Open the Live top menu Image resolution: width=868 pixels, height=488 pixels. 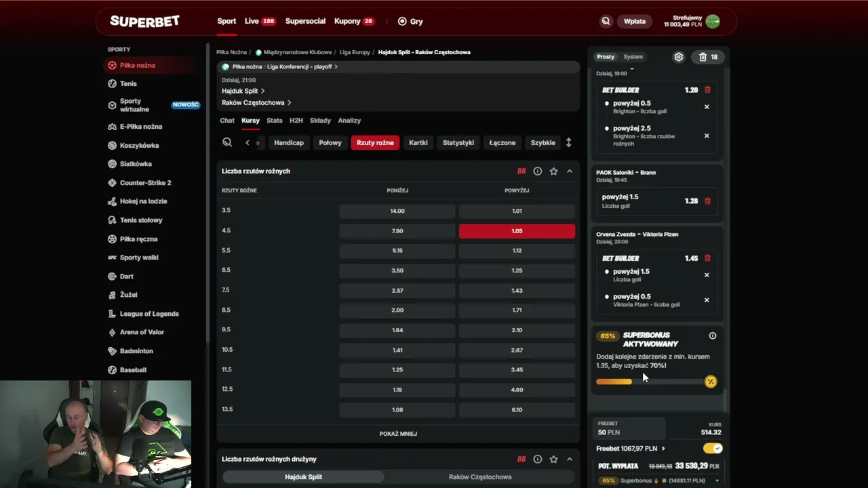click(x=260, y=21)
